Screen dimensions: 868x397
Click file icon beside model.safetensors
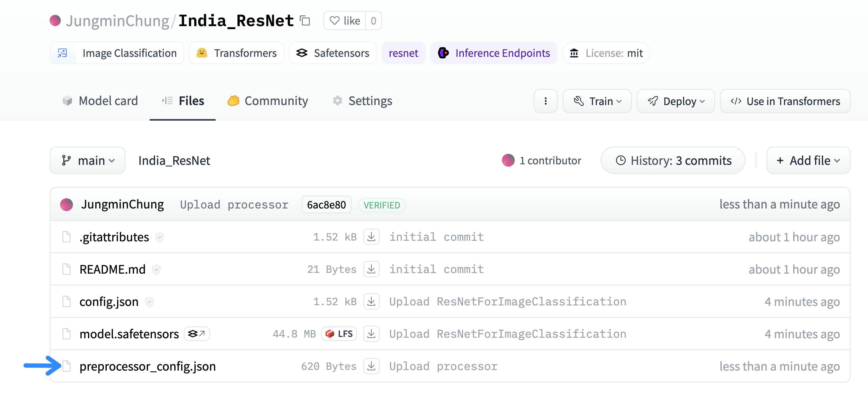(x=66, y=334)
